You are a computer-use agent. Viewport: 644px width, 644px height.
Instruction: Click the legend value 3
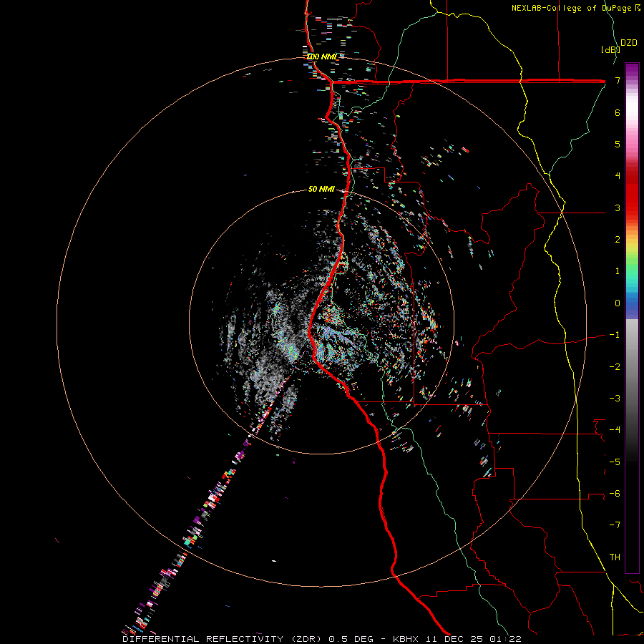click(x=618, y=208)
